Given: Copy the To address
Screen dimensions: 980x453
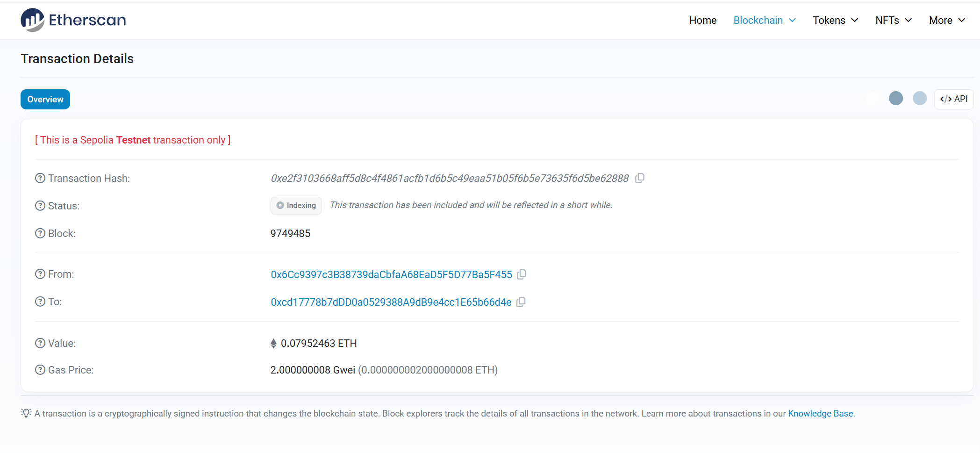Looking at the screenshot, I should [521, 302].
